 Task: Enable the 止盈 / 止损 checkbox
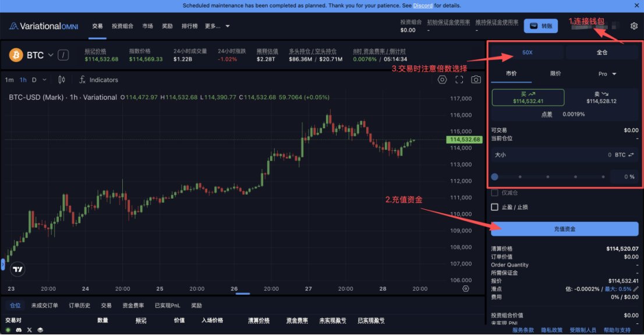[x=494, y=207]
